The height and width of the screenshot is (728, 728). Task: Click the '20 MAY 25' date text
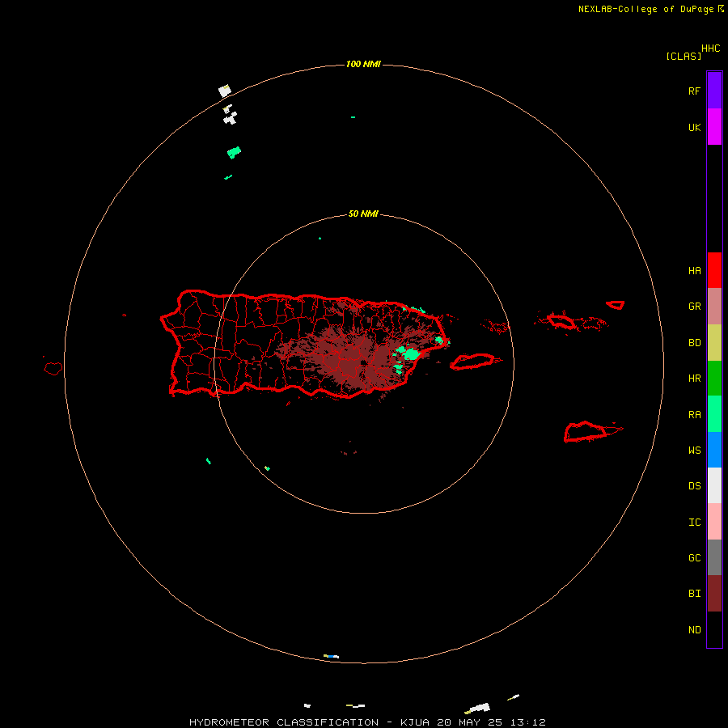469,722
